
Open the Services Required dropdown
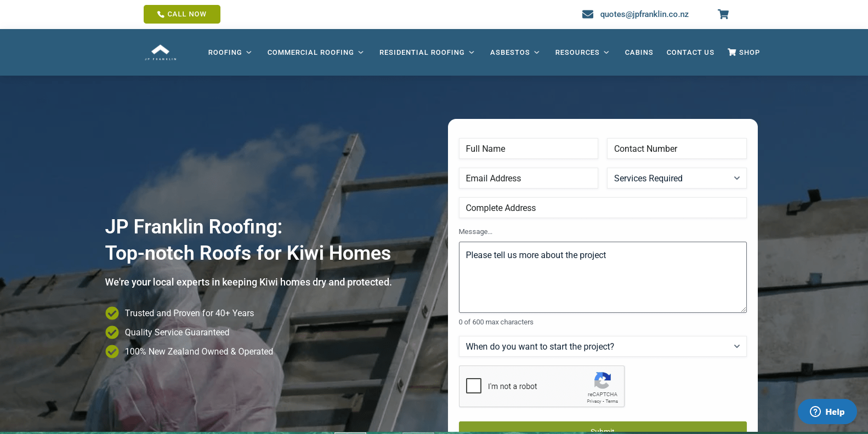tap(677, 178)
